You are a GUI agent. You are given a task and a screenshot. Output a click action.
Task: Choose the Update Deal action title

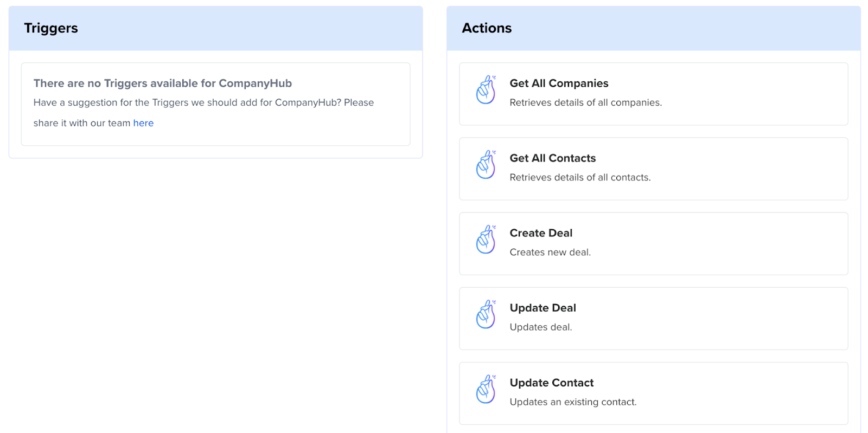click(x=542, y=308)
